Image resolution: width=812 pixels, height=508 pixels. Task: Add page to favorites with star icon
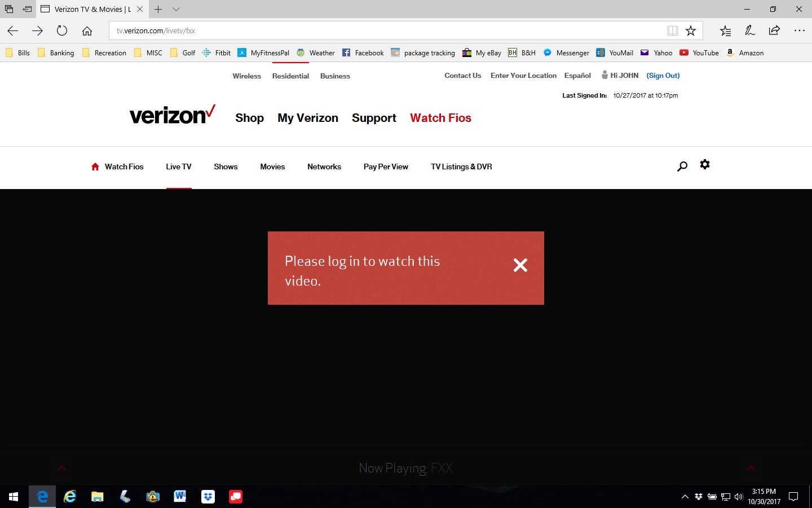pos(691,30)
